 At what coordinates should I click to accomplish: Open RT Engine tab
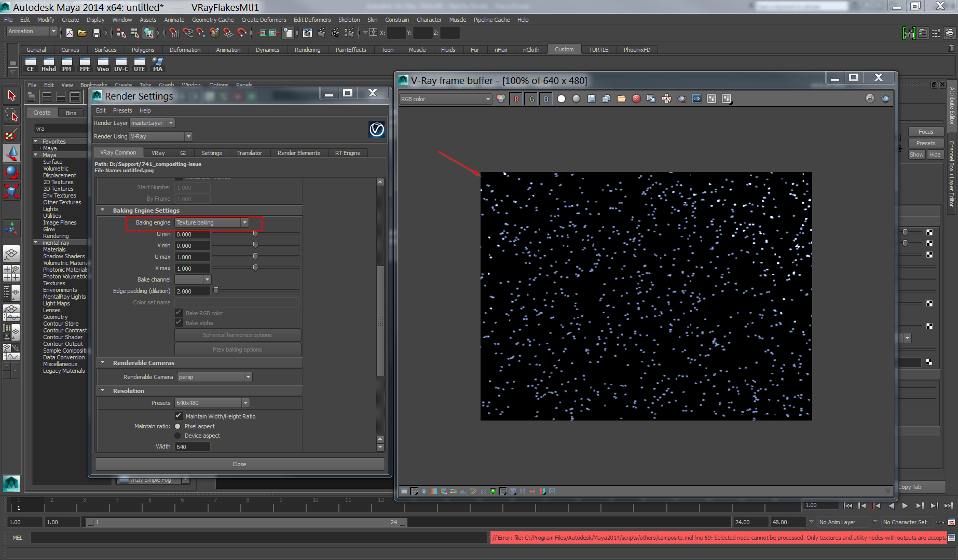point(347,153)
